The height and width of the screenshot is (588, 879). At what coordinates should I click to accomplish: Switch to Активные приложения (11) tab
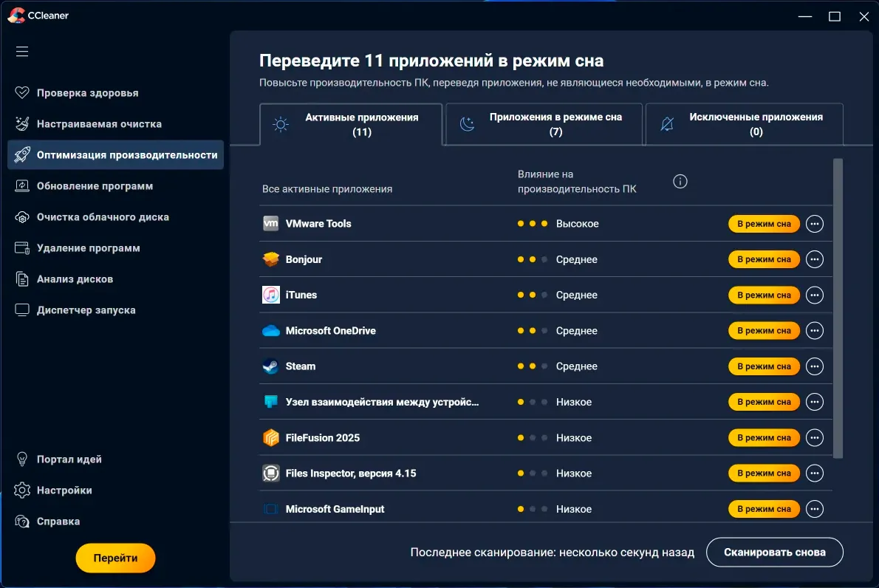pos(351,124)
